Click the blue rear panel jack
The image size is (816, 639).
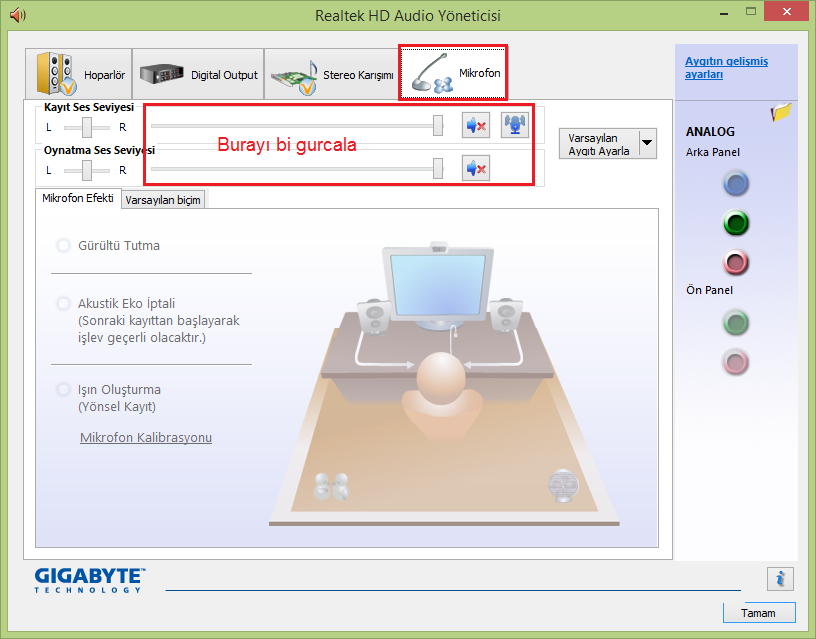[736, 184]
